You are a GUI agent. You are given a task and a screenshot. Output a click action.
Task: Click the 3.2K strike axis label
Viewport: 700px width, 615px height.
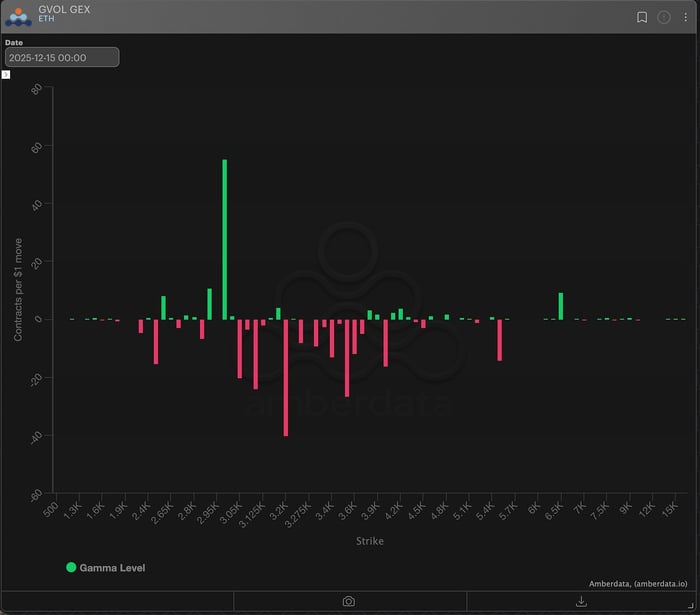pyautogui.click(x=278, y=511)
